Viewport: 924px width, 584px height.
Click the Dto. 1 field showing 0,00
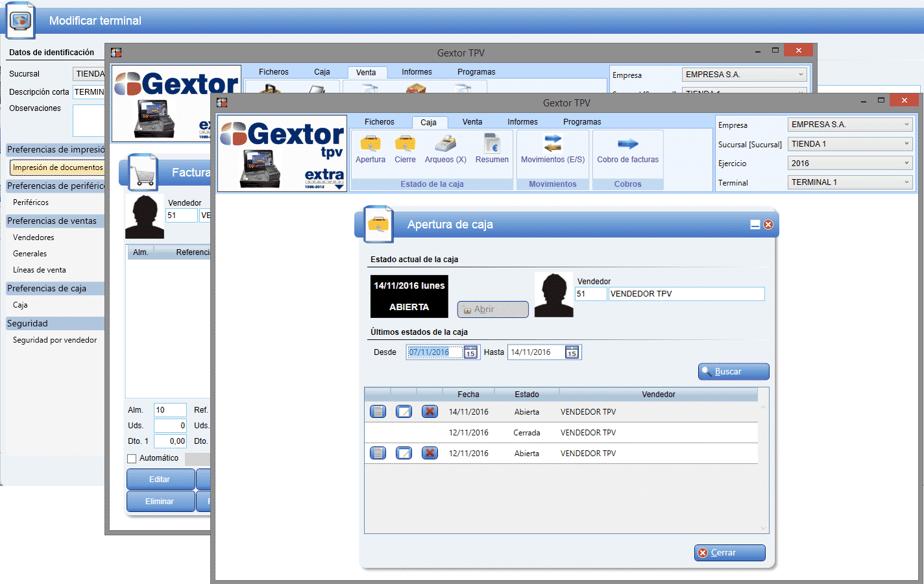[x=170, y=441]
